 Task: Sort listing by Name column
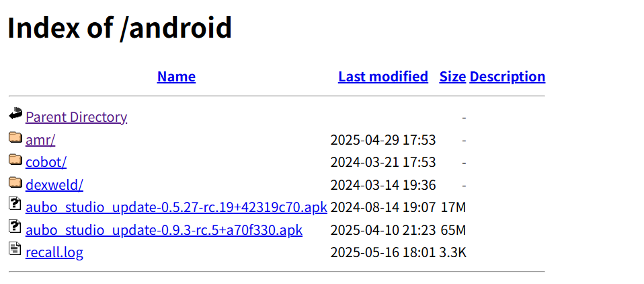176,77
